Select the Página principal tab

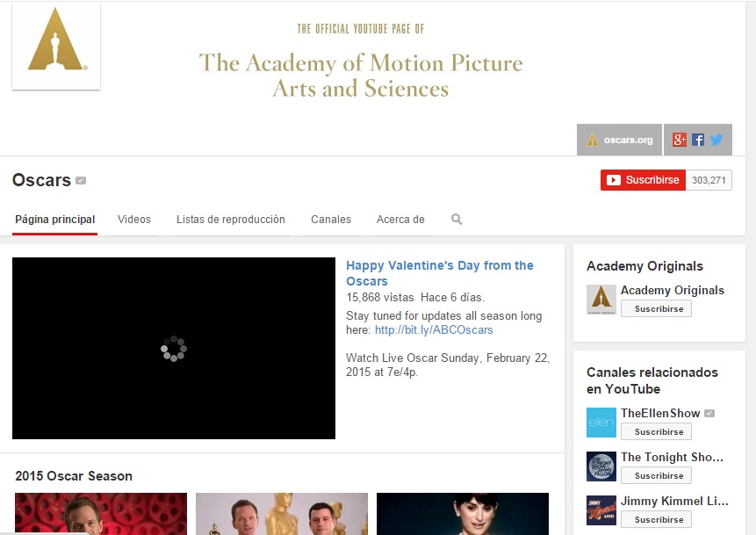click(x=55, y=220)
